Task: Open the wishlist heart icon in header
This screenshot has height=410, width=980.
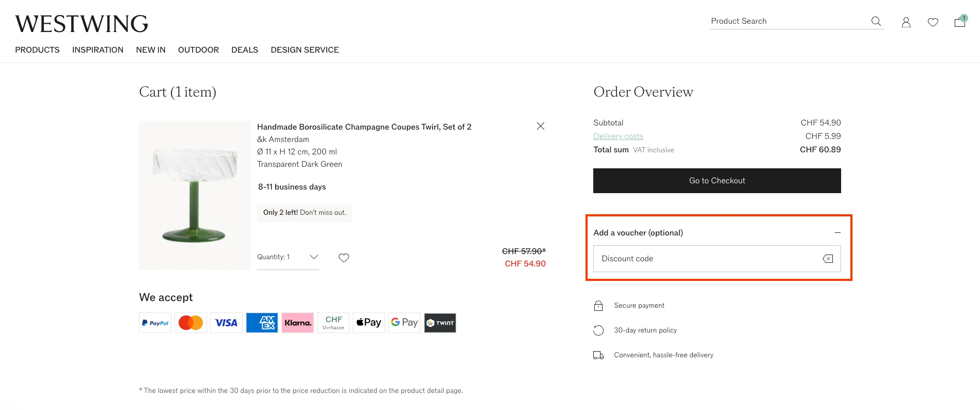Action: pos(932,22)
